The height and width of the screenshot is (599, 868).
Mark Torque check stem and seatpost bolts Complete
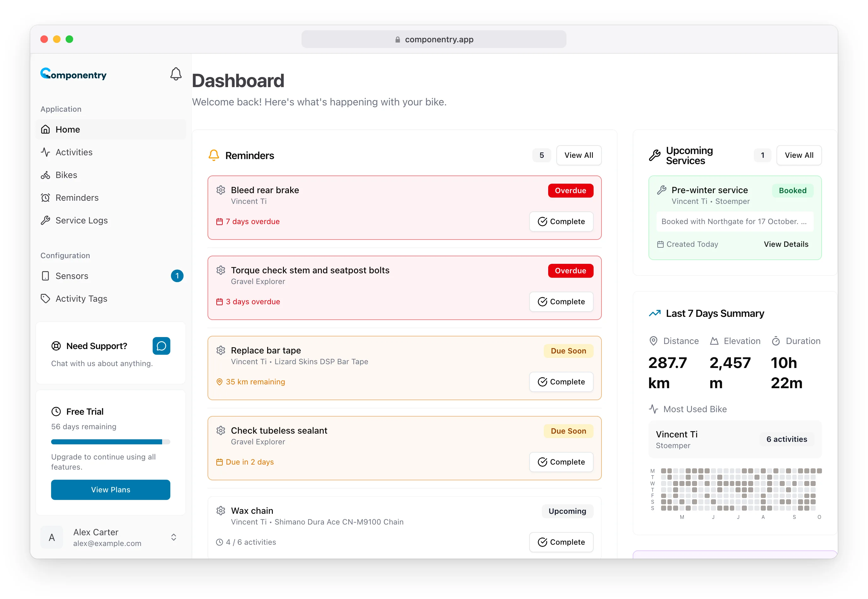(561, 302)
